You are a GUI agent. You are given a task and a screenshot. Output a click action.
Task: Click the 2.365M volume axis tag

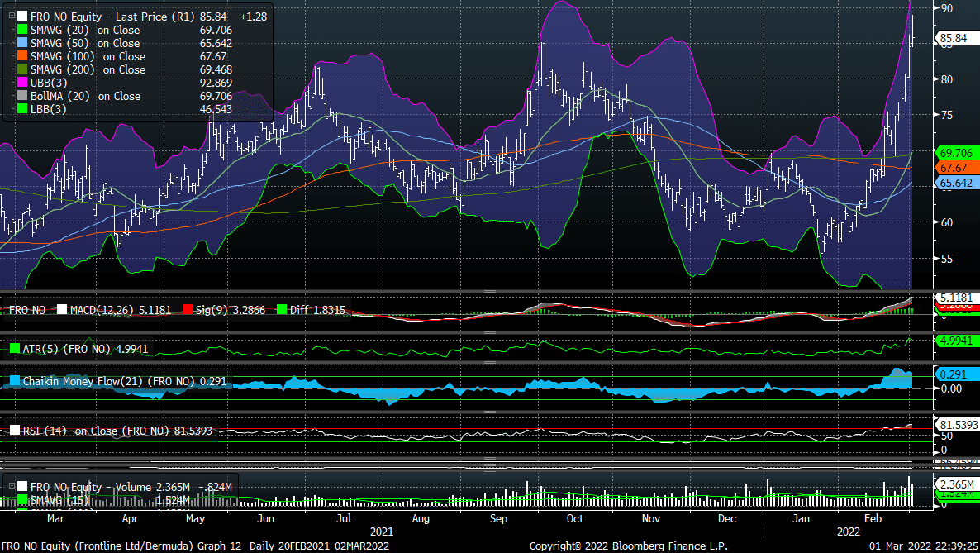click(x=957, y=484)
